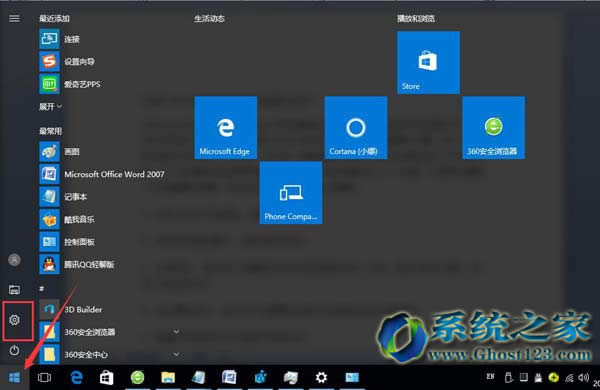Image resolution: width=600 pixels, height=390 pixels.
Task: Launch Edge from the taskbar
Action: 77,378
